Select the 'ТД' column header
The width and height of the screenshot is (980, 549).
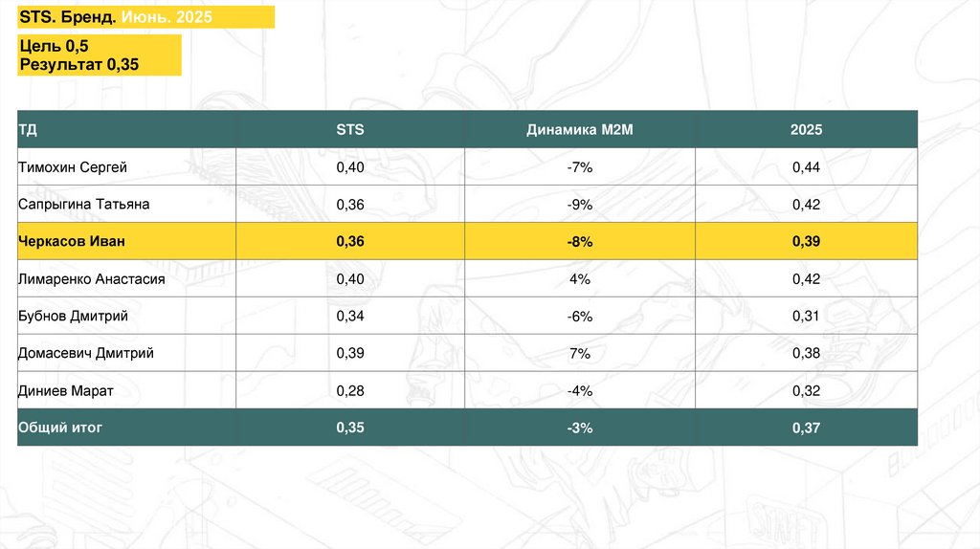pyautogui.click(x=28, y=130)
